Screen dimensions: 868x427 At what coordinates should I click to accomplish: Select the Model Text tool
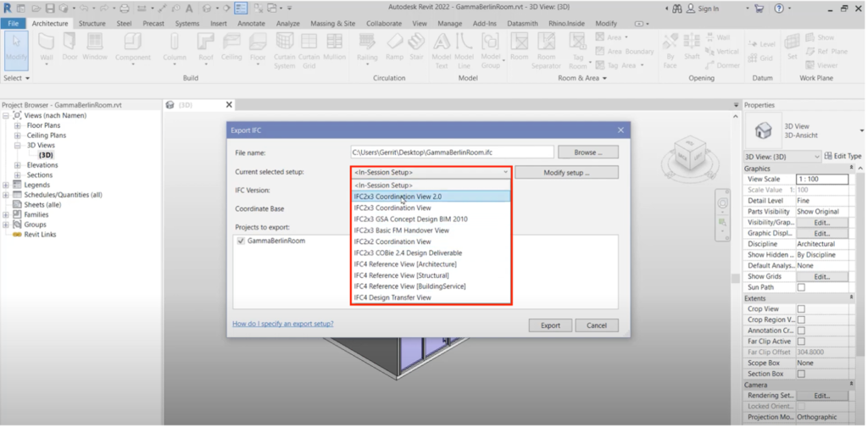click(x=441, y=50)
